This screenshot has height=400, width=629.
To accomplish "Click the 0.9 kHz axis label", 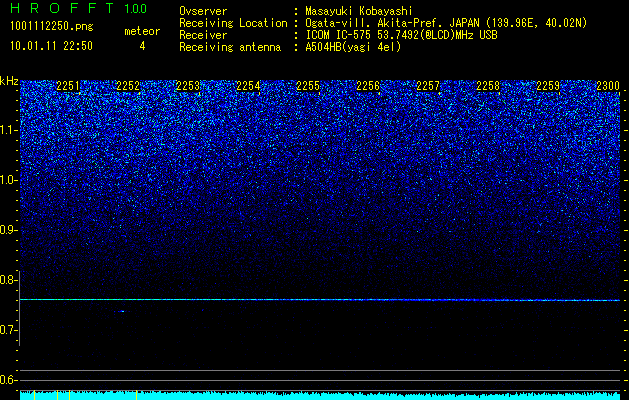I will click(x=8, y=230).
